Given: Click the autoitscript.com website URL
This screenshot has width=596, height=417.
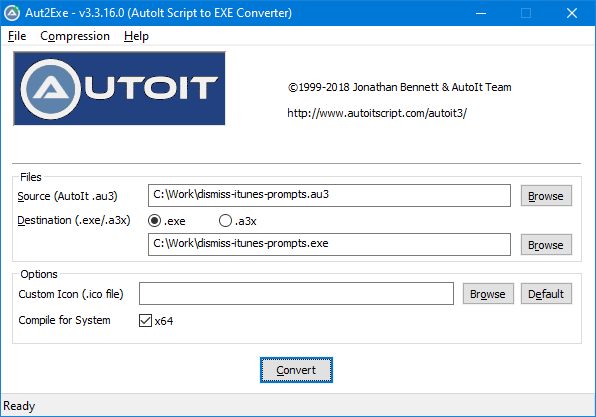Looking at the screenshot, I should click(x=377, y=113).
